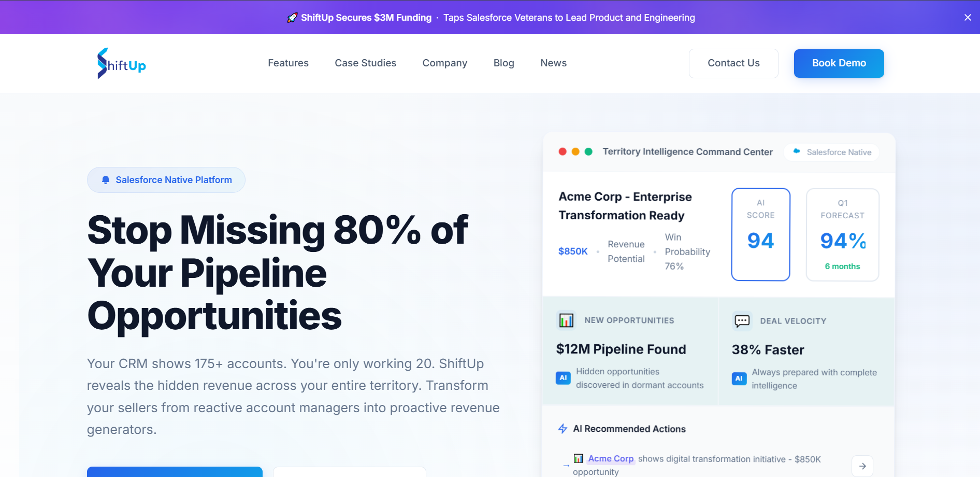Click the Salesforce cloud icon
980x477 pixels.
coord(797,151)
